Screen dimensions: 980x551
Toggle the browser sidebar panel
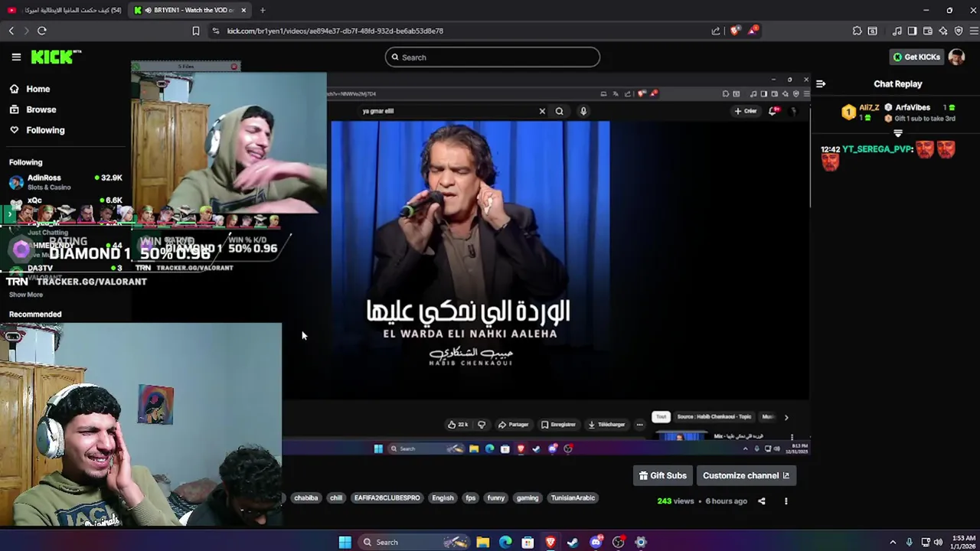(x=912, y=31)
